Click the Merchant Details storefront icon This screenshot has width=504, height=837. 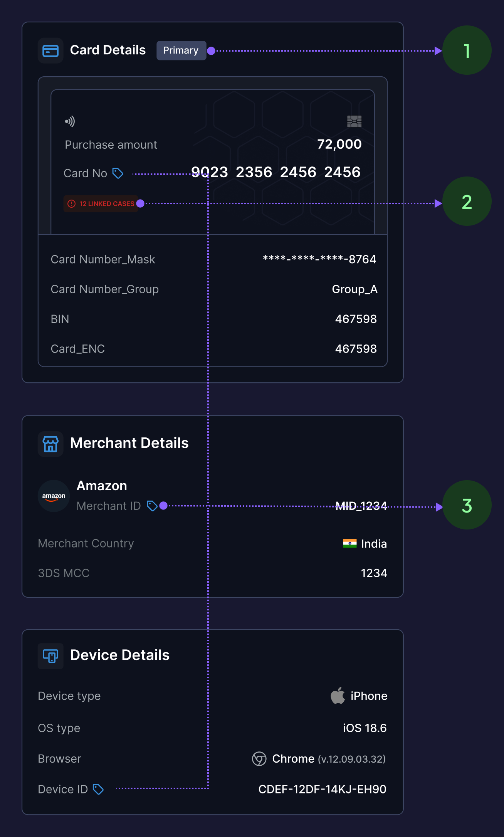[50, 444]
